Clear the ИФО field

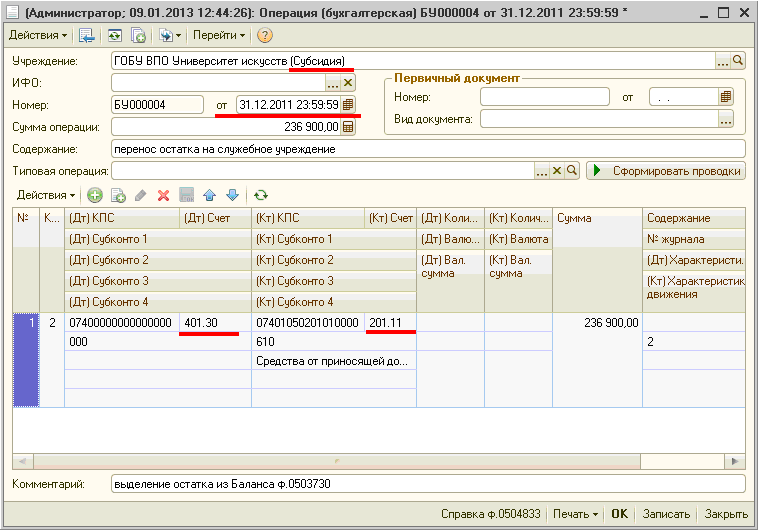click(348, 83)
